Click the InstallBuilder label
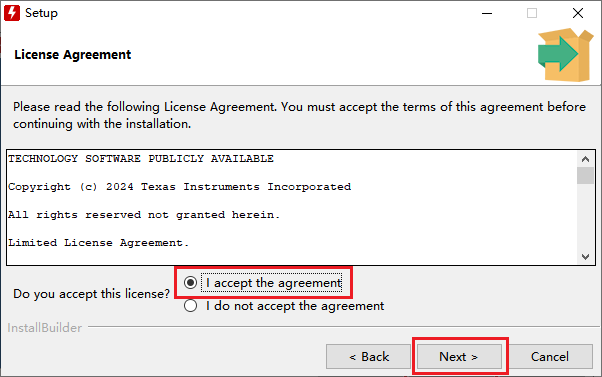Viewport: 602px width, 377px height. pyautogui.click(x=45, y=327)
